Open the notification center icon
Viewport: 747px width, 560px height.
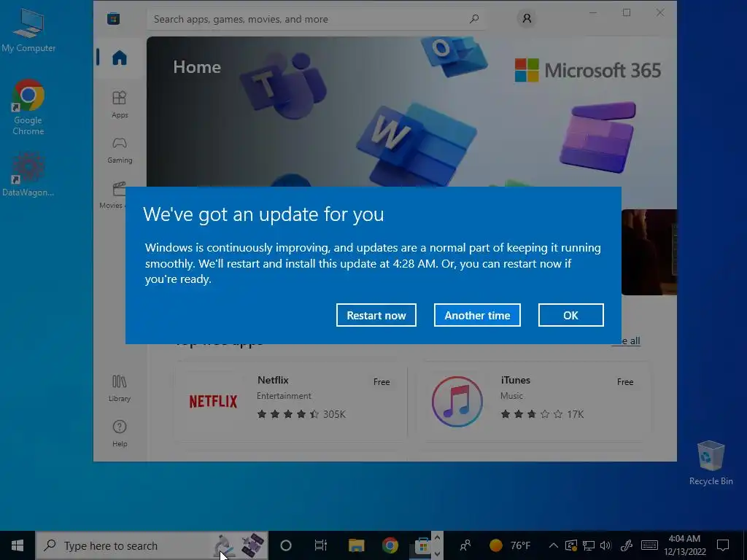pyautogui.click(x=723, y=545)
